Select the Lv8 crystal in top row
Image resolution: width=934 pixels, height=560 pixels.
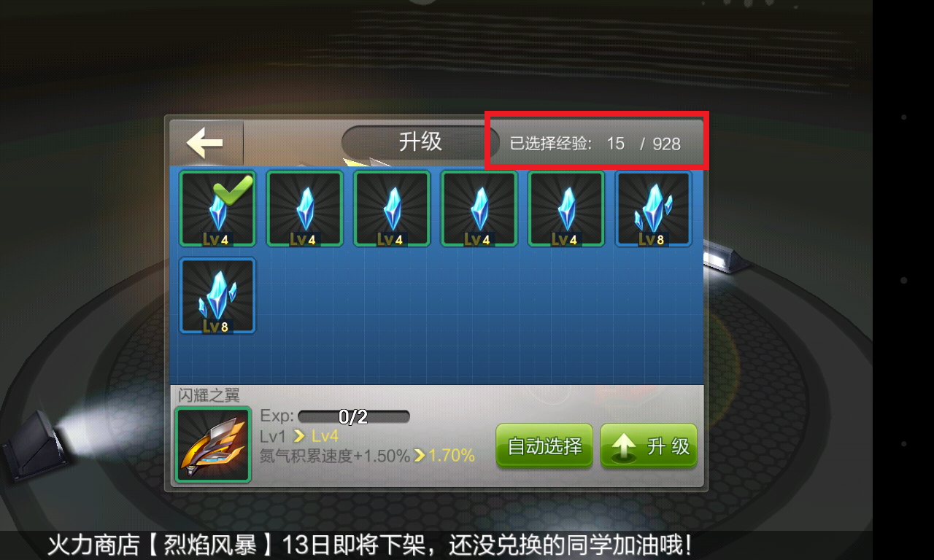click(654, 209)
